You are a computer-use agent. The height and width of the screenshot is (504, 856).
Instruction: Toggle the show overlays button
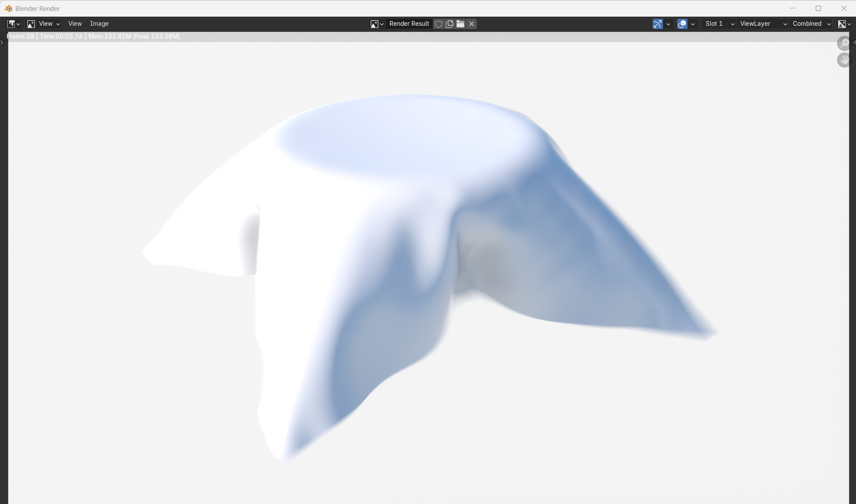coord(682,24)
